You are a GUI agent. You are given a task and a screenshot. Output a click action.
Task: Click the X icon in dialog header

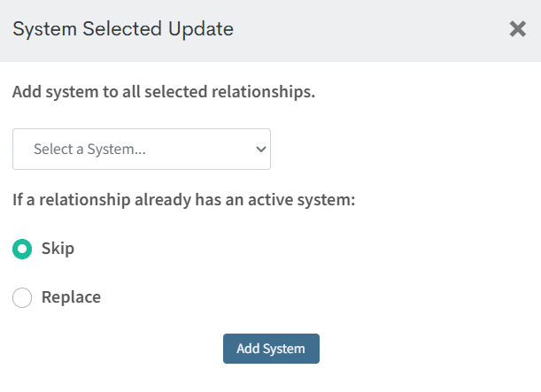point(518,29)
